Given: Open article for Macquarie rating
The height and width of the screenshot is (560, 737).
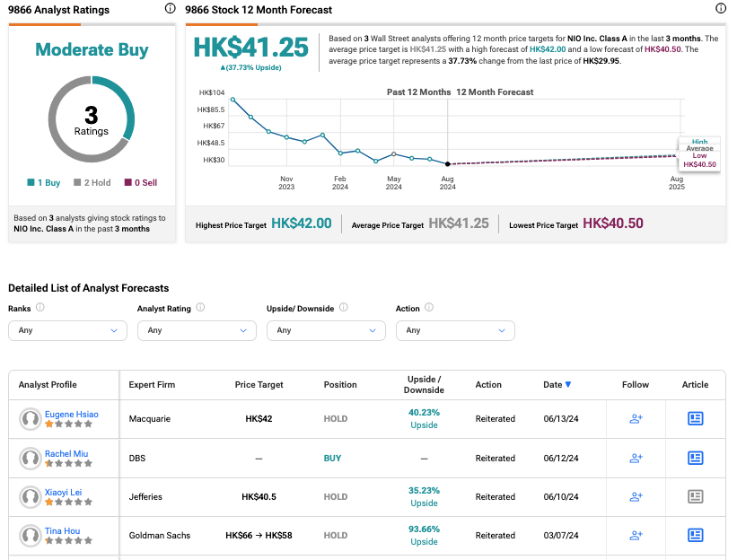Looking at the screenshot, I should tap(695, 418).
